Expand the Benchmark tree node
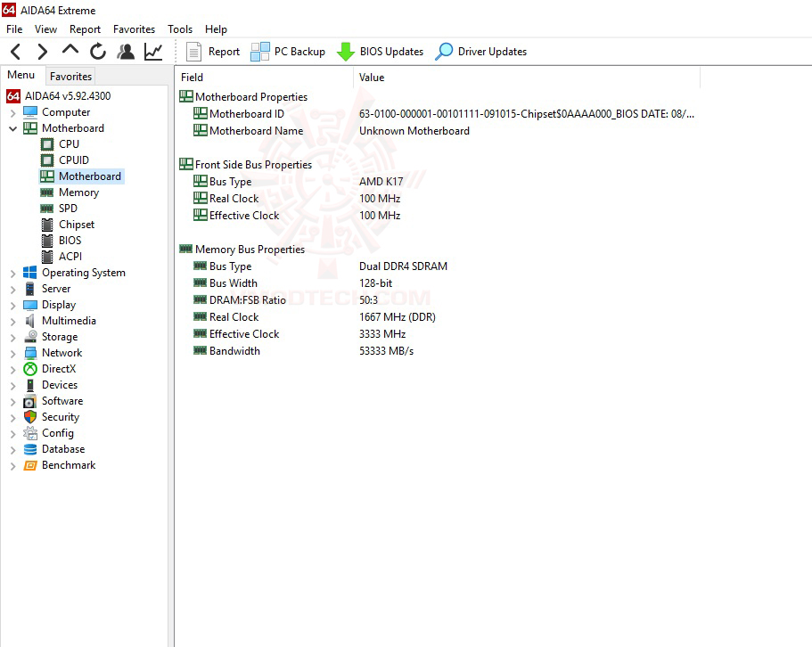This screenshot has height=647, width=812. 13,466
